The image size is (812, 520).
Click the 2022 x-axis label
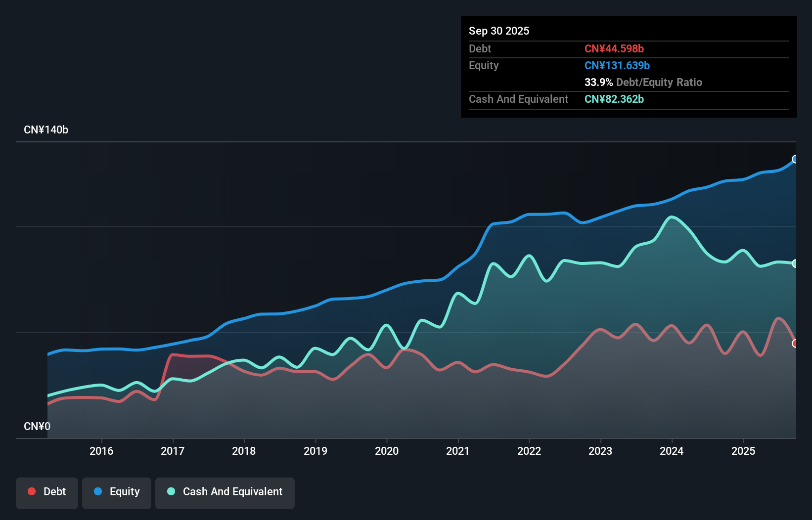(x=529, y=451)
